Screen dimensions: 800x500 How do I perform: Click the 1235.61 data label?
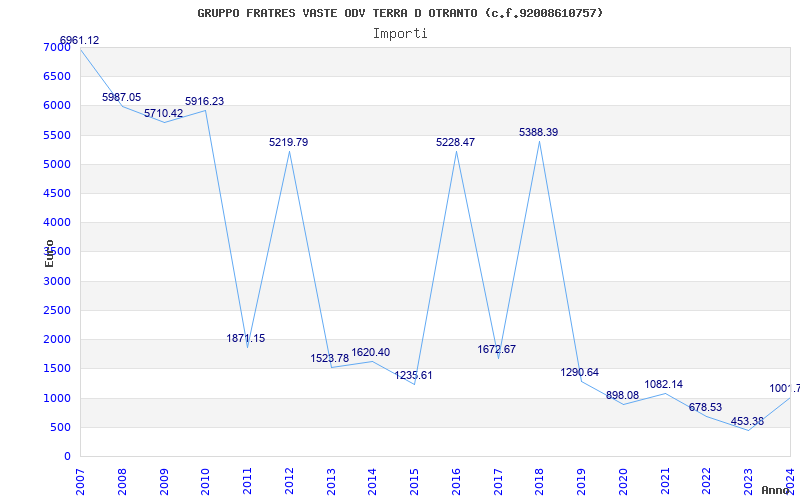pos(413,376)
